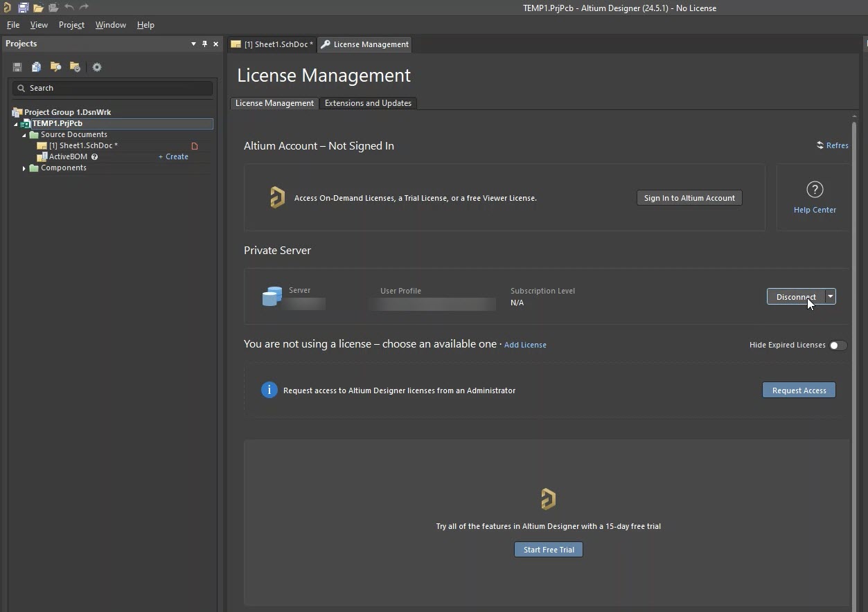The image size is (868, 612).
Task: Open the Projects panel dropdown arrow
Action: tap(193, 44)
